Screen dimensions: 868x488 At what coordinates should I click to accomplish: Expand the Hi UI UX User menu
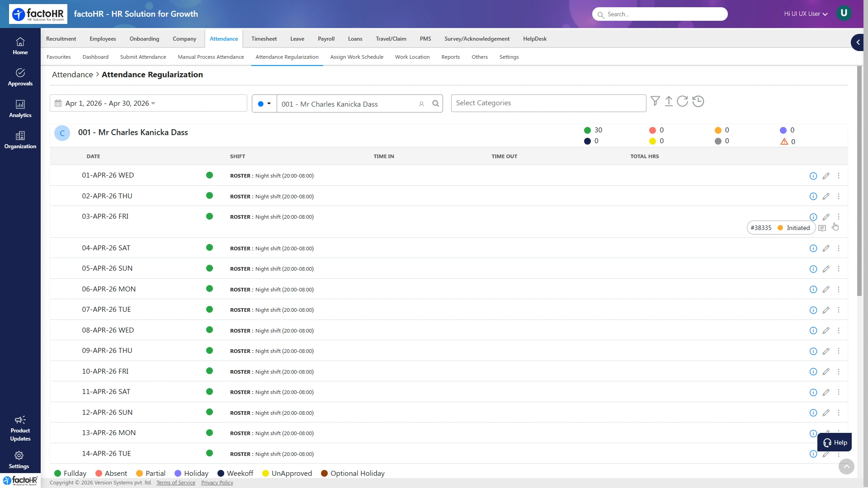[806, 14]
